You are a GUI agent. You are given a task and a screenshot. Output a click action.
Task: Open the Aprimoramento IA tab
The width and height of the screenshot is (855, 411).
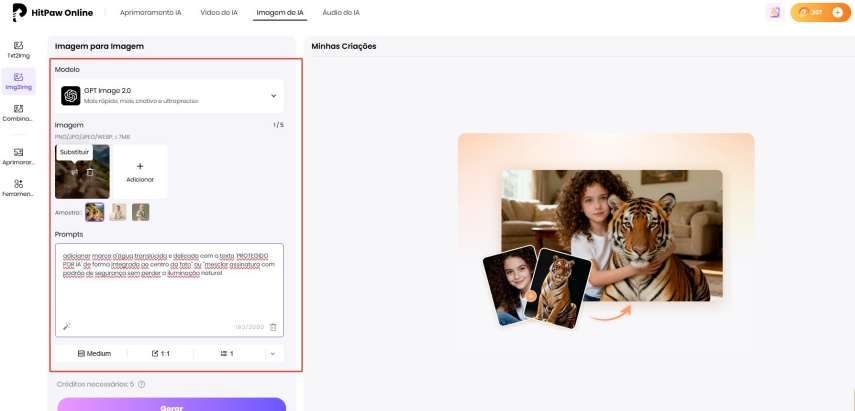150,13
